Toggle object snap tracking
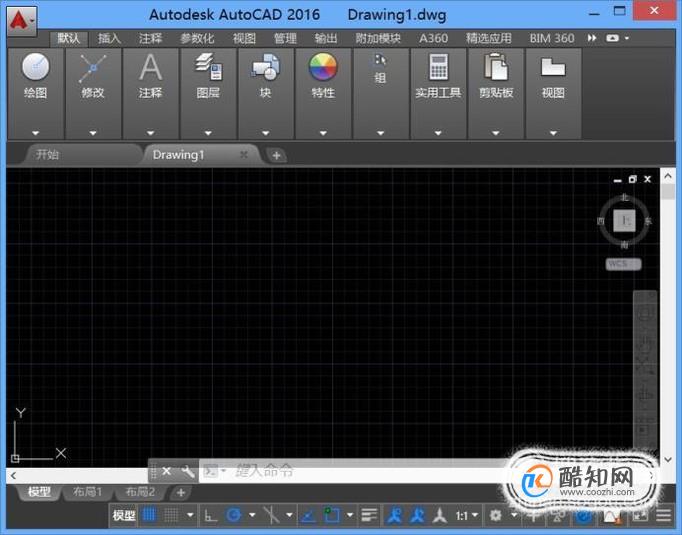 pos(308,516)
